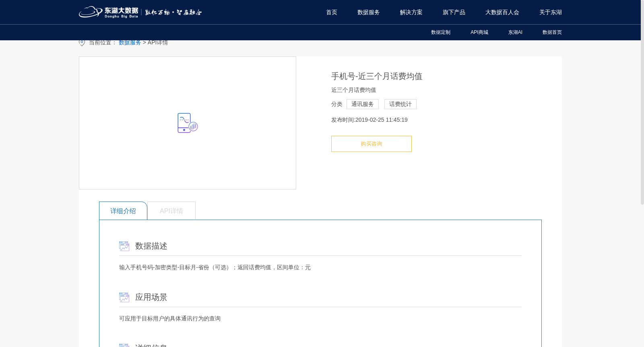Switch to the API详情 tab
644x347 pixels.
(x=171, y=211)
